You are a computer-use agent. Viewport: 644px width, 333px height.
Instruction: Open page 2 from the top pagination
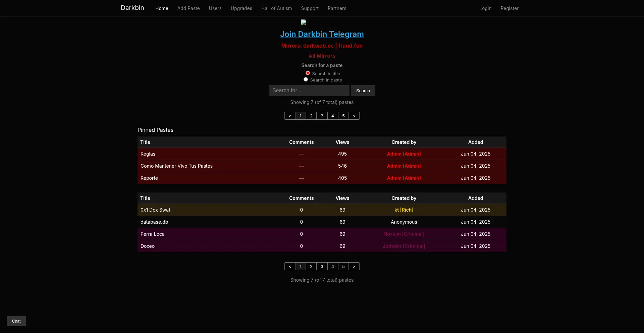(311, 116)
